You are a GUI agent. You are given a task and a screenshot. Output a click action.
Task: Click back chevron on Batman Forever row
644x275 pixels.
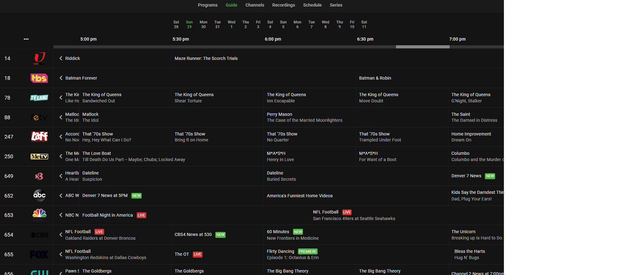point(61,78)
